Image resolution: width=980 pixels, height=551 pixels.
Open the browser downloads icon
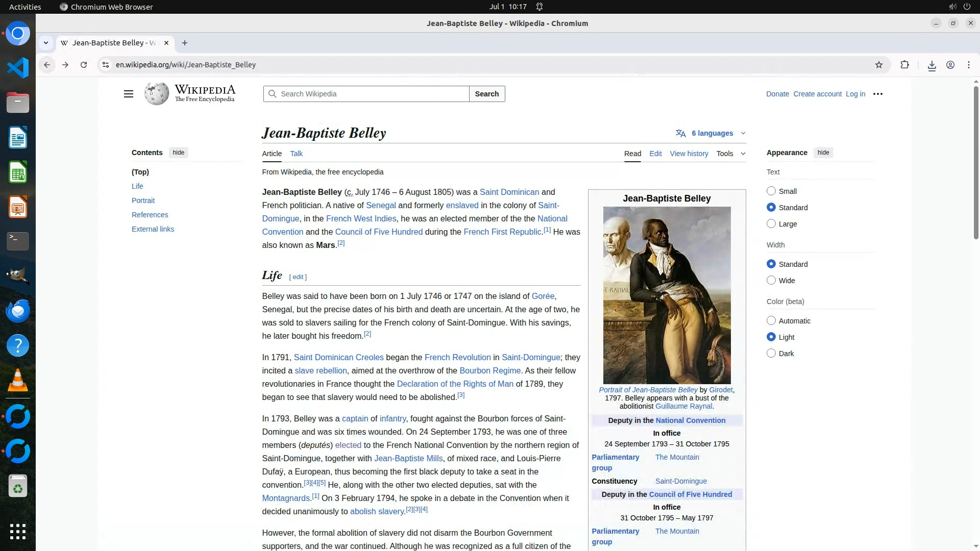point(932,65)
